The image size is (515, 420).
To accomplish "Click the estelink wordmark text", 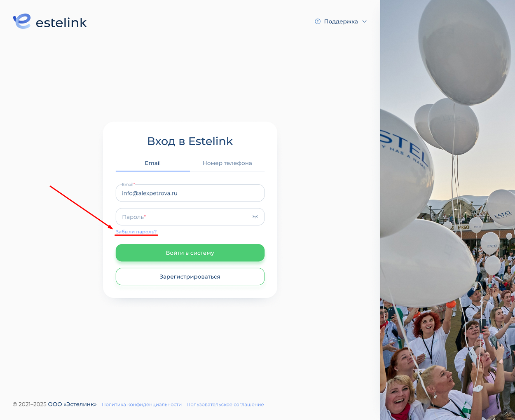I will pos(61,23).
